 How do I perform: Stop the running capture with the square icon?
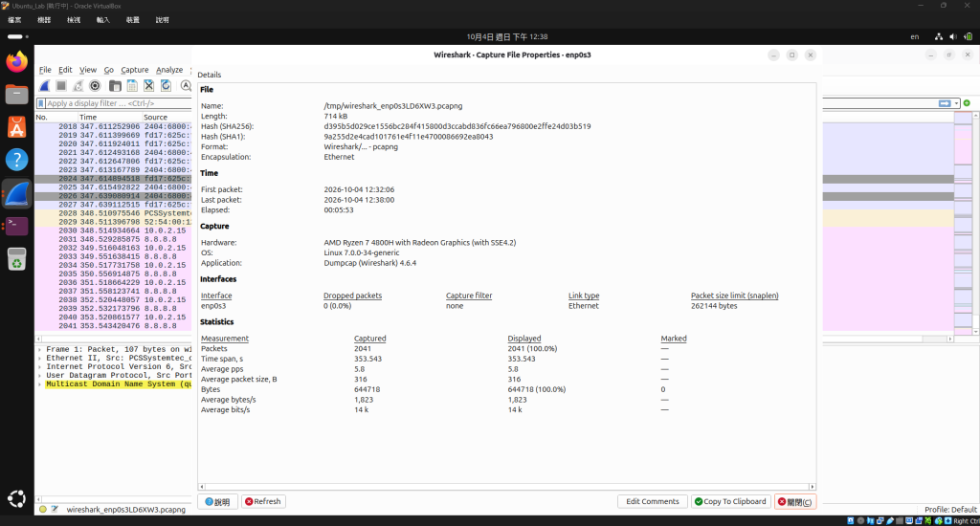click(x=61, y=86)
